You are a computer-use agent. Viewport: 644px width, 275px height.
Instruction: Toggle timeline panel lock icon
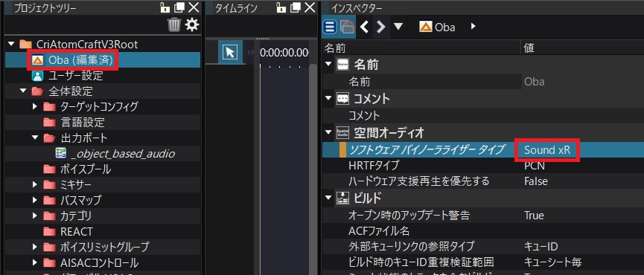coord(281,7)
